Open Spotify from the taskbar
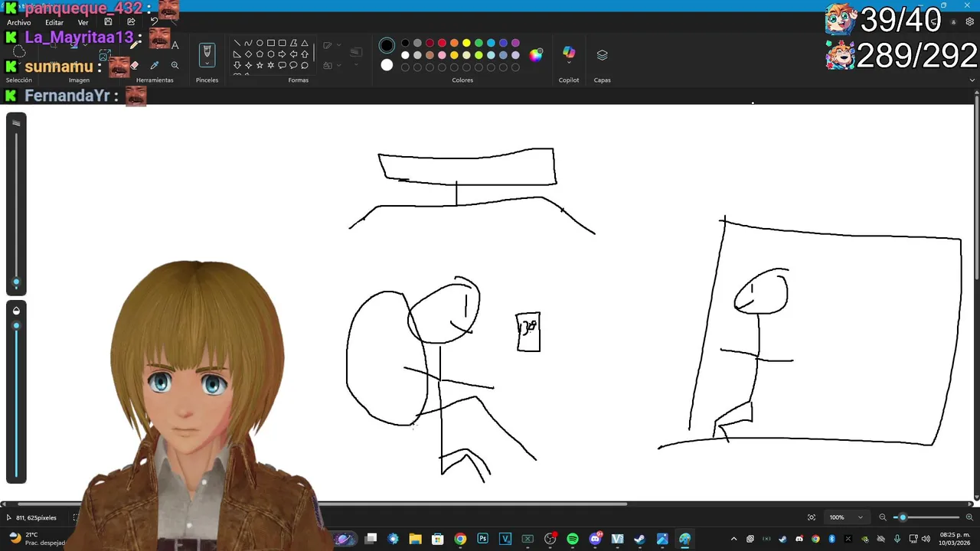Screen dimensions: 980x551 [x=573, y=539]
